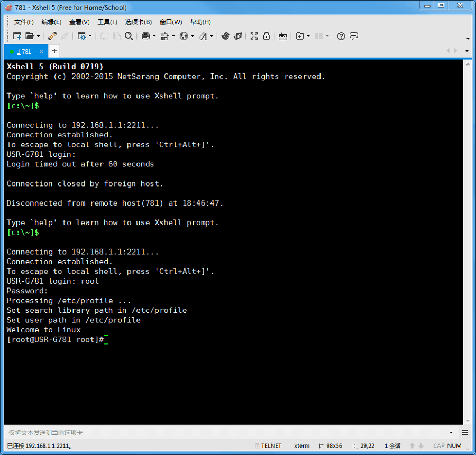Viewport: 476px width, 455px height.
Task: Click the TELNET protocol status entry
Action: 268,445
